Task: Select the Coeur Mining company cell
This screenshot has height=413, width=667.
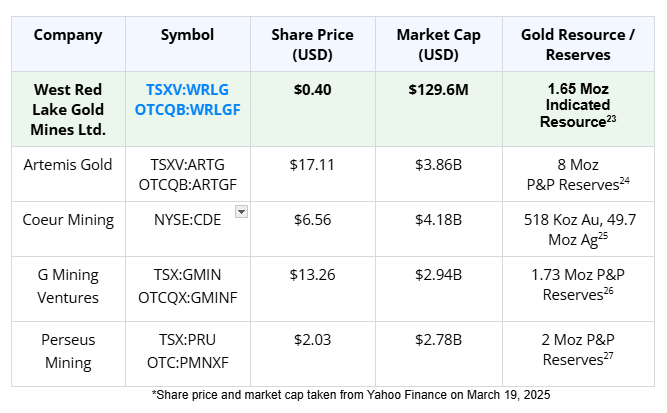Action: (x=68, y=220)
